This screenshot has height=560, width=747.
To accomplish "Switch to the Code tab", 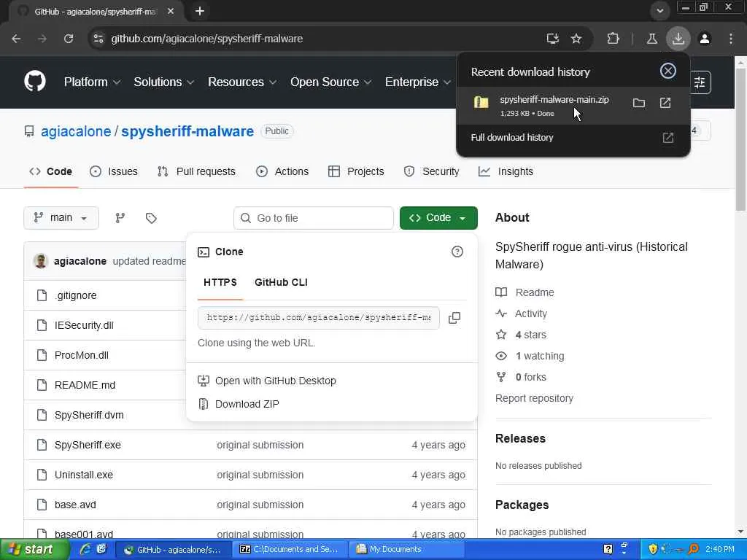I will point(51,171).
